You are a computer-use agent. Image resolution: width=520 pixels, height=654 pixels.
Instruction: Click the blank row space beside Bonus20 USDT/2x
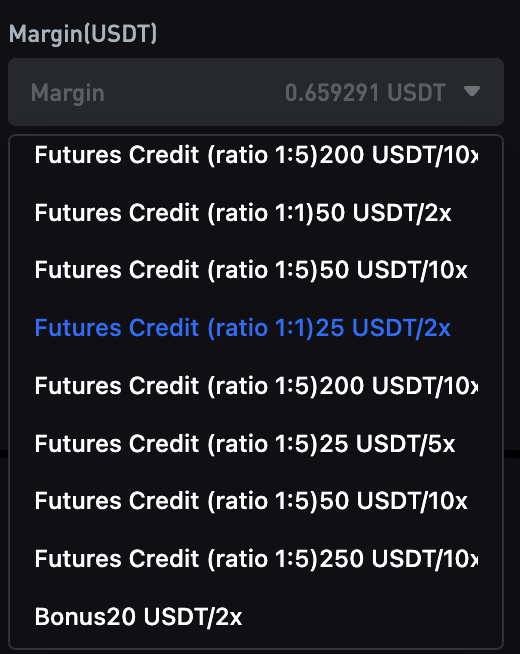(x=371, y=616)
